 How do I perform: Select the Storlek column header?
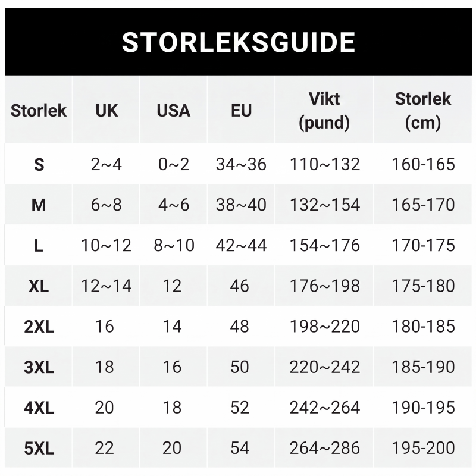coord(39,110)
